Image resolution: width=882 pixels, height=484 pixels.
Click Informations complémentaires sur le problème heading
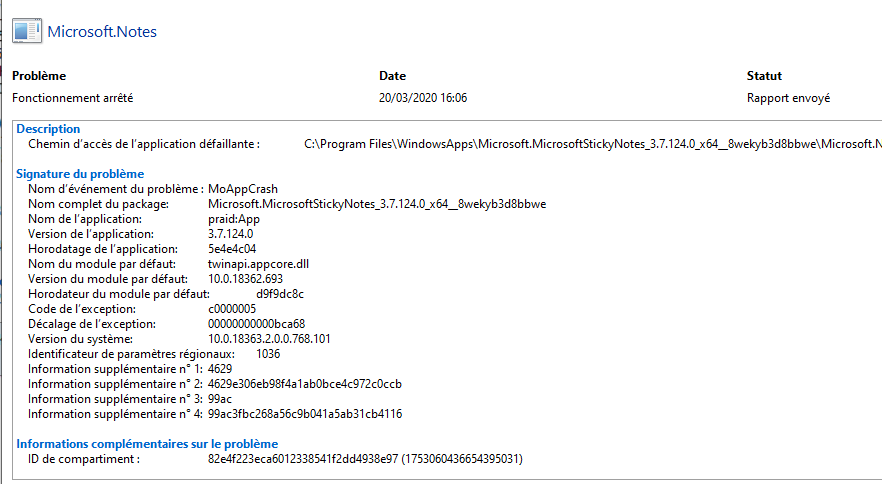coord(147,444)
